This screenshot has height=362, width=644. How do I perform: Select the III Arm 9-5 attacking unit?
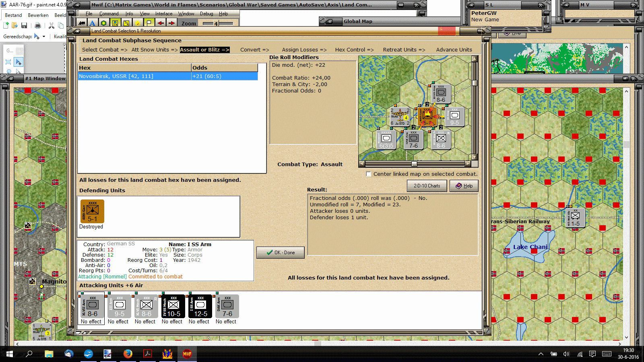119,306
